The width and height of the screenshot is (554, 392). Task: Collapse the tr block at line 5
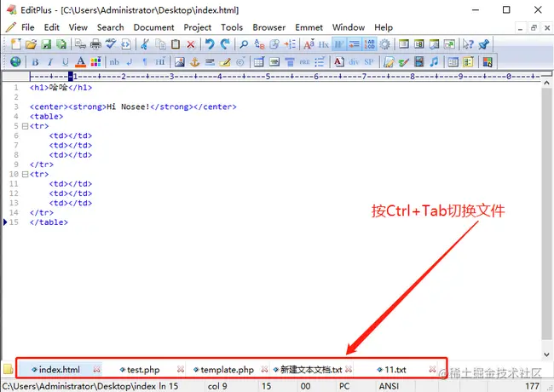pos(25,126)
